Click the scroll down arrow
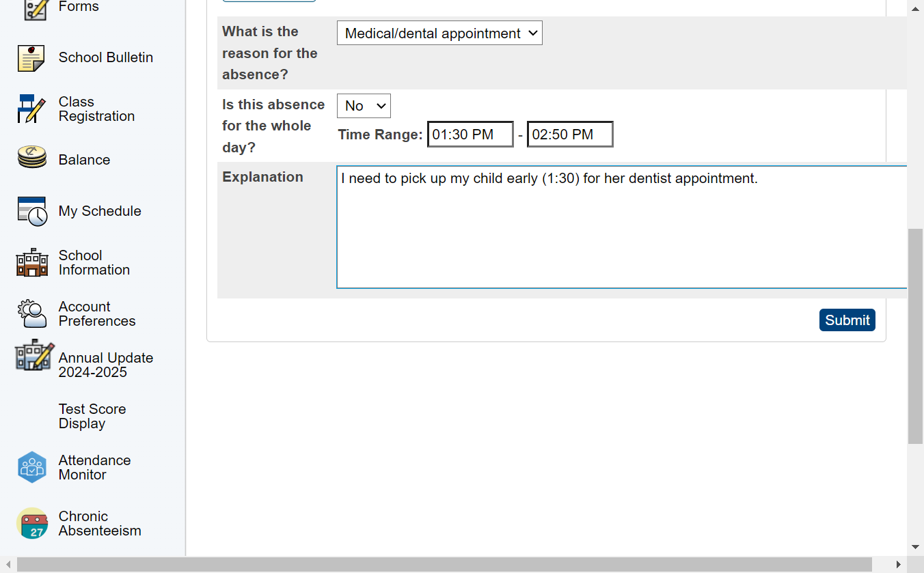Screen dimensions: 924x573 click(x=916, y=547)
